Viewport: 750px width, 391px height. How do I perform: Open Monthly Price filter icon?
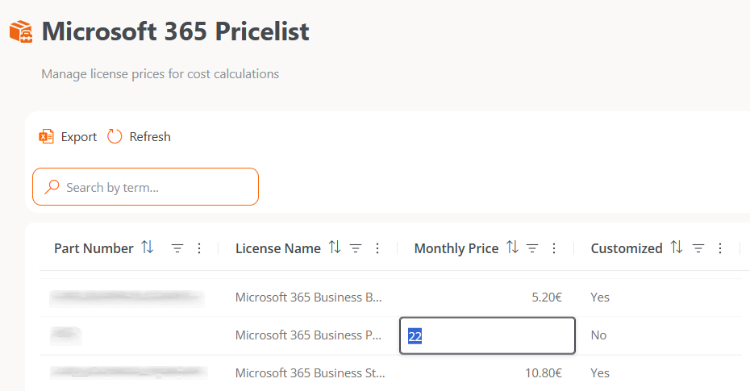tap(532, 248)
